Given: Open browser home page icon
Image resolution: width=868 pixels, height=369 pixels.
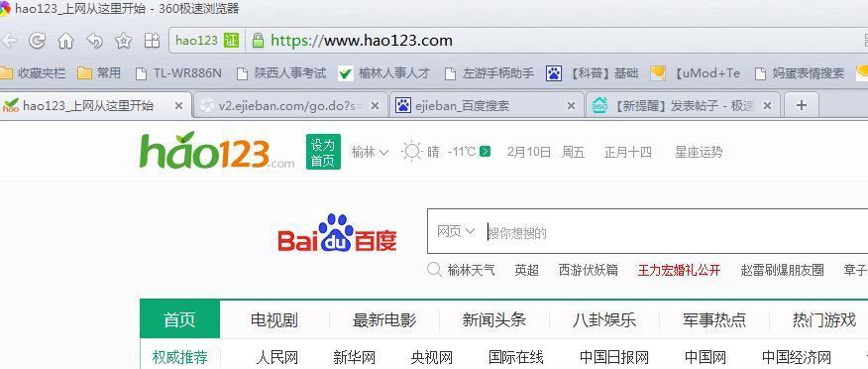Looking at the screenshot, I should point(65,41).
